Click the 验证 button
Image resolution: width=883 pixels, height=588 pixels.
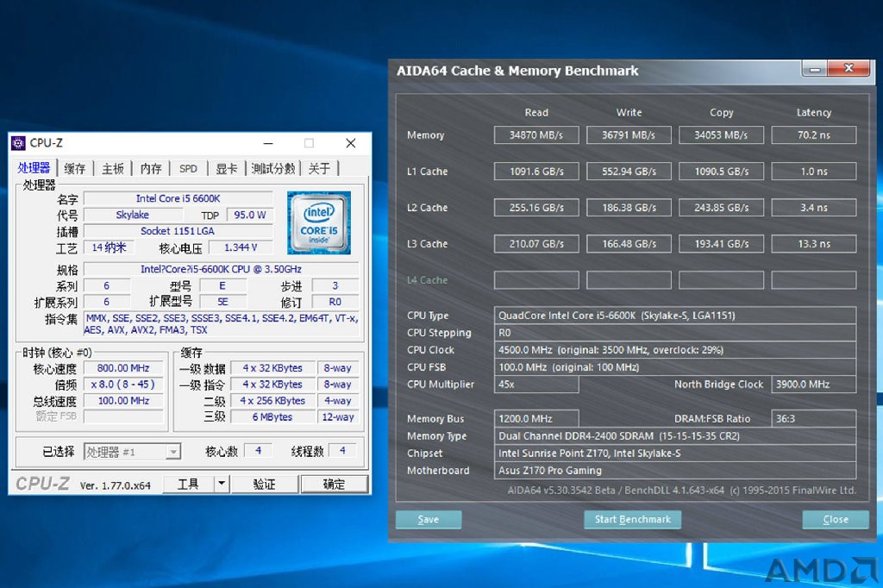264,484
